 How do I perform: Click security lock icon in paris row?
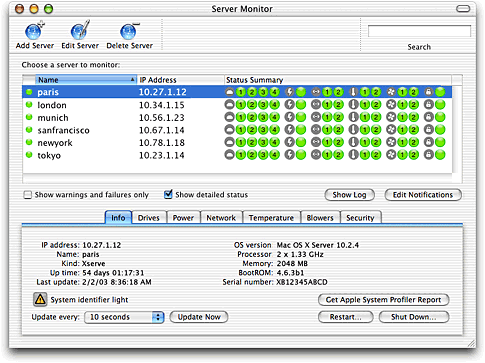[429, 92]
